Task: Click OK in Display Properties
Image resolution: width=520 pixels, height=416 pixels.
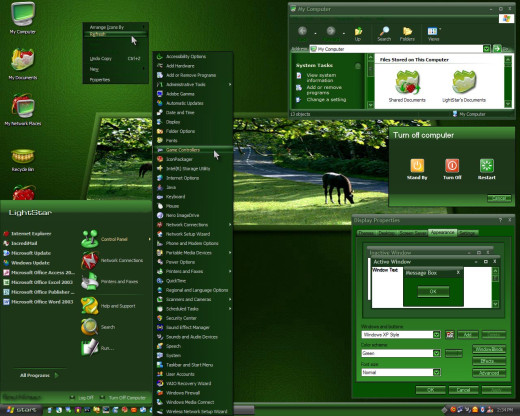Action: point(430,390)
